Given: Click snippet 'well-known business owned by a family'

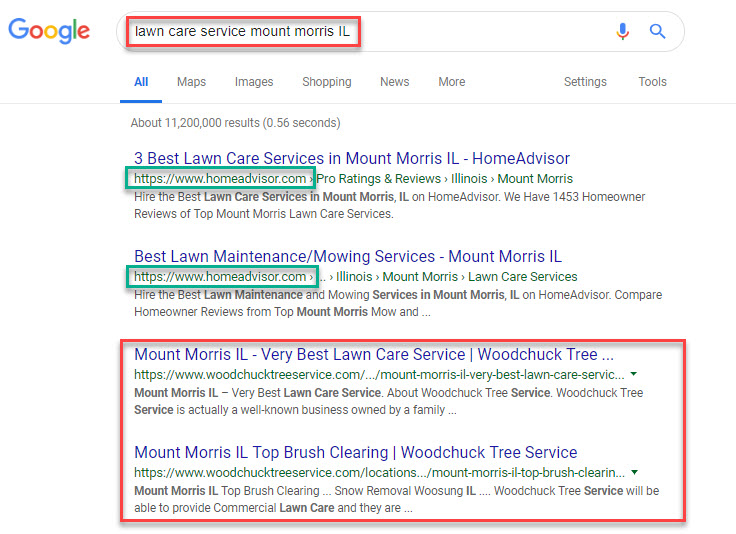Looking at the screenshot, I should (x=389, y=401).
